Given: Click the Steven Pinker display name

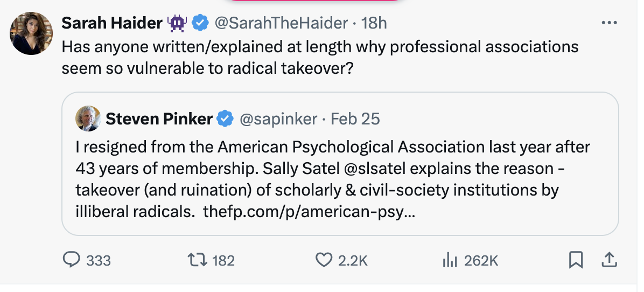Looking at the screenshot, I should click(159, 119).
